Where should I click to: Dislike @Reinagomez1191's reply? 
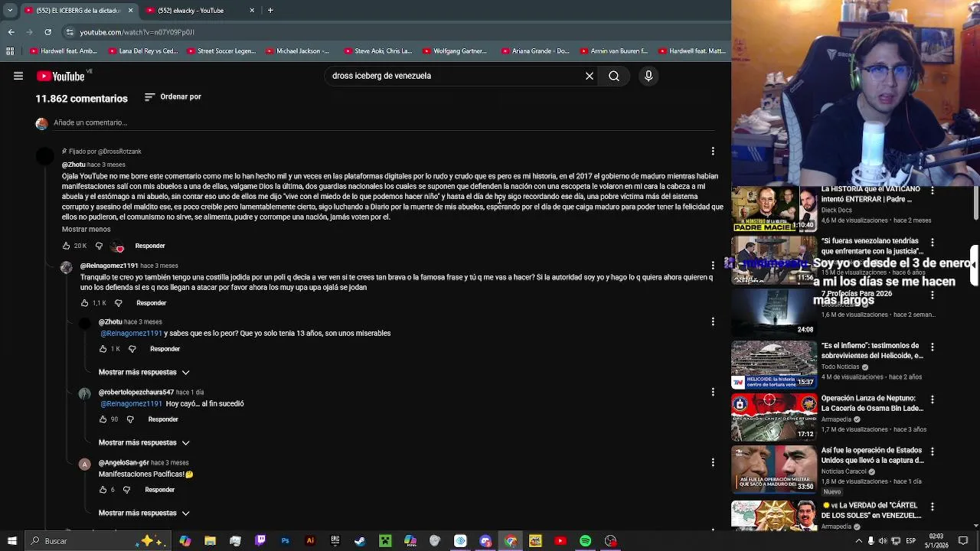pyautogui.click(x=118, y=303)
